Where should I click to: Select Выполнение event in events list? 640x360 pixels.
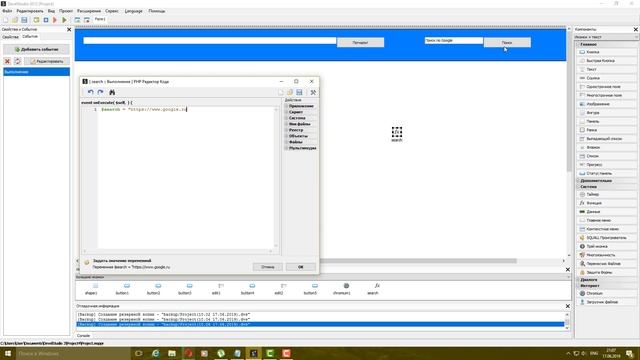[36, 72]
